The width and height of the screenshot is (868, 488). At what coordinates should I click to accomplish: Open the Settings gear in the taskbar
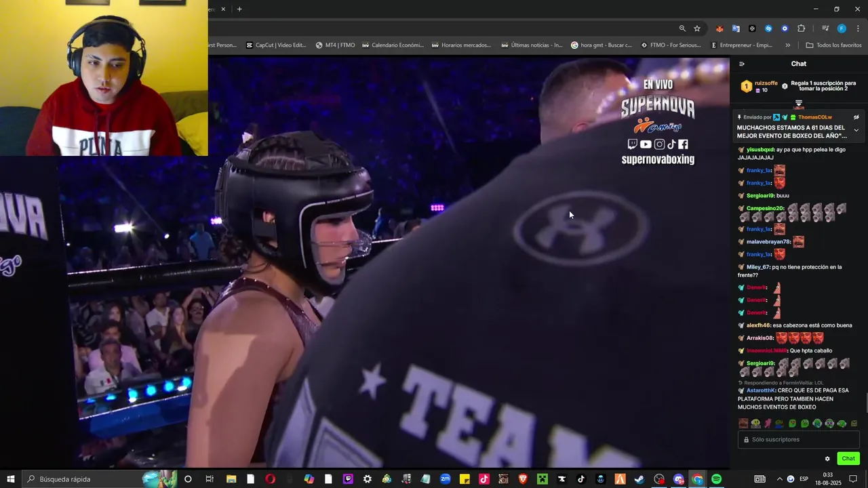[368, 479]
